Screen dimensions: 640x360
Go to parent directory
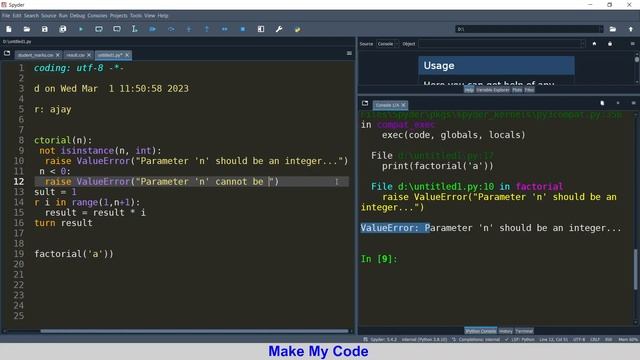click(631, 29)
